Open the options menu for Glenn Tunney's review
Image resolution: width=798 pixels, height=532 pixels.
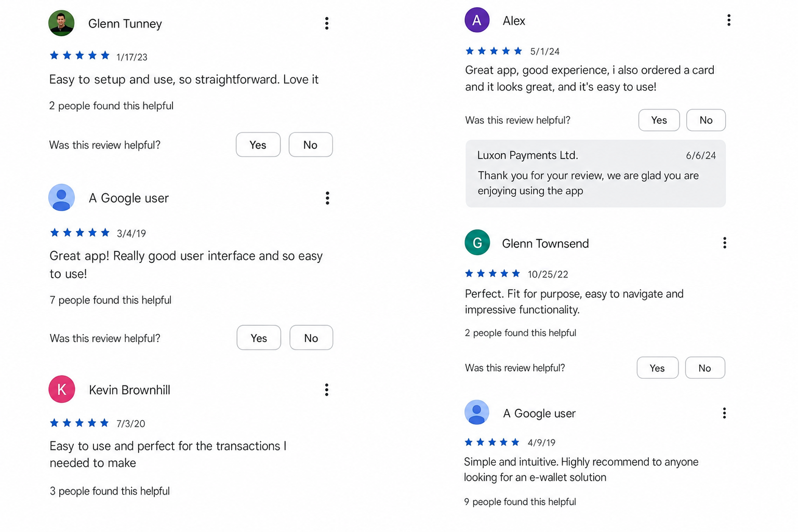pyautogui.click(x=327, y=23)
